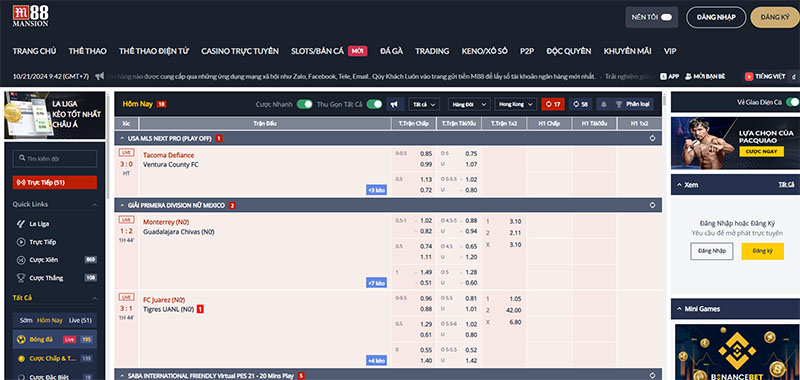The width and height of the screenshot is (800, 380).
Task: Click the gold Đăng Ký button in header
Action: point(775,17)
